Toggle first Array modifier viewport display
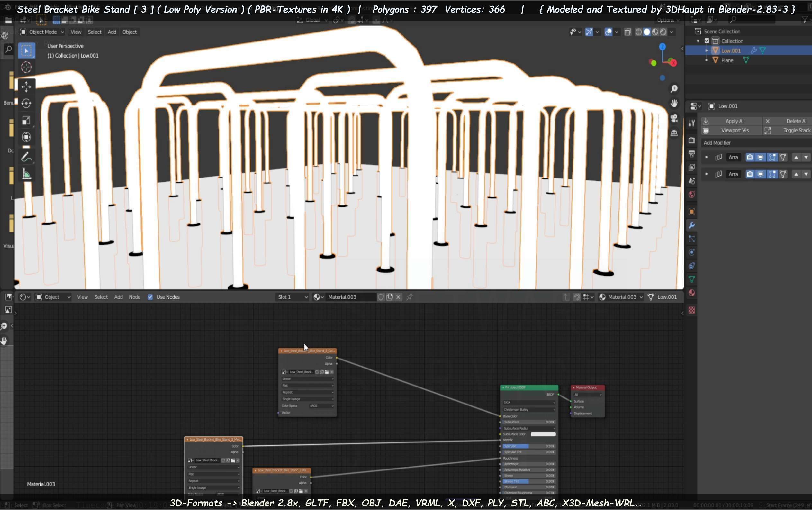This screenshot has height=510, width=812. tap(761, 157)
